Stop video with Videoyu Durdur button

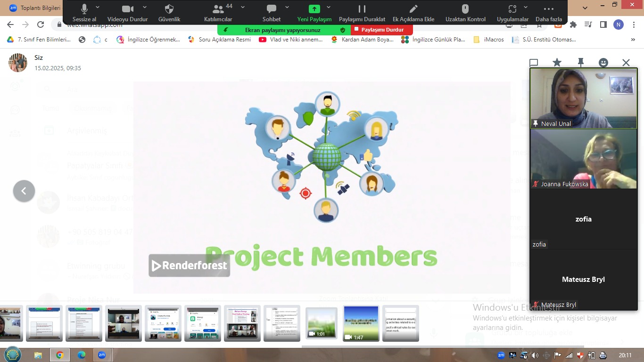(127, 13)
